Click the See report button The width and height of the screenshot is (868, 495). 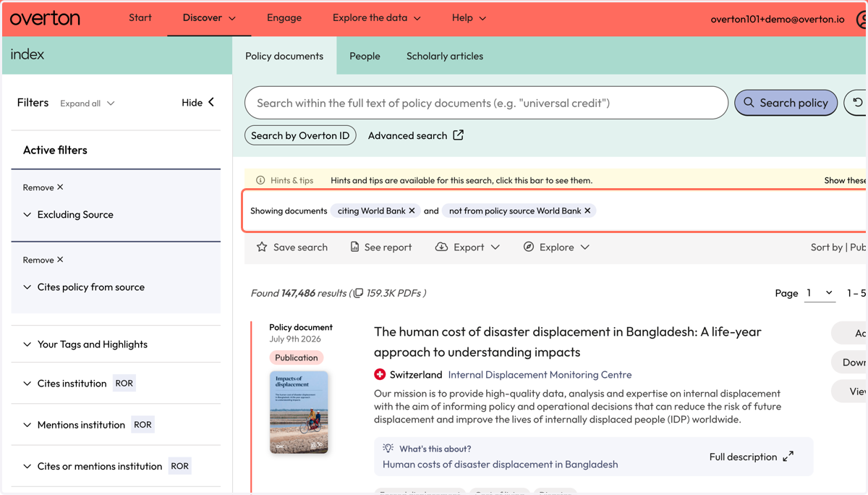point(380,247)
